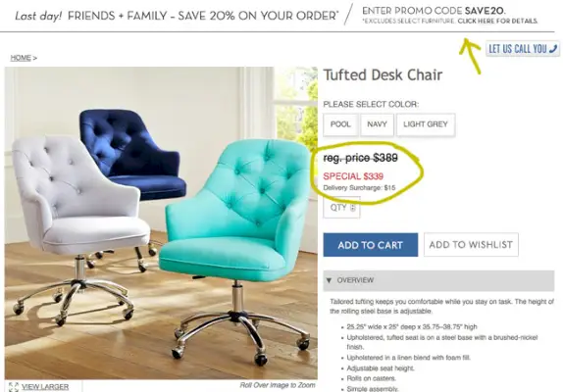Click the Overview section header bar
This screenshot has height=392, width=563.
click(438, 280)
